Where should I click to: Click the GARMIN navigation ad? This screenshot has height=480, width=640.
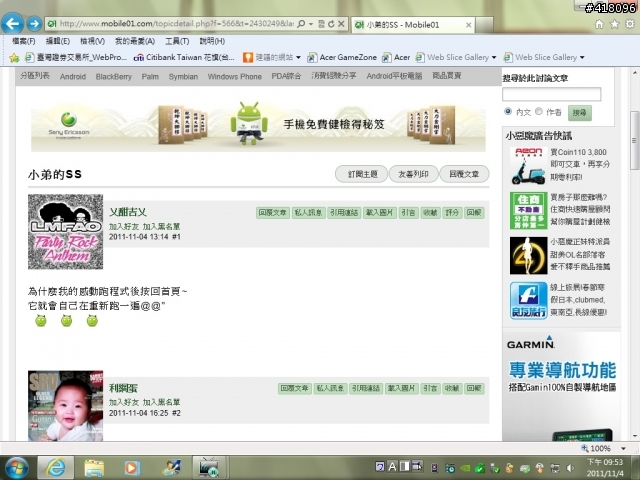(561, 386)
